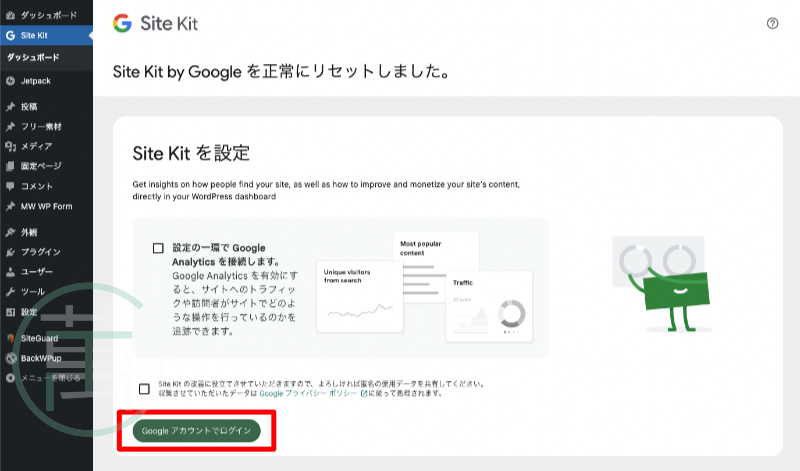Image resolution: width=800 pixels, height=471 pixels.
Task: Click the settings icon beside 設定
Action: click(x=10, y=312)
